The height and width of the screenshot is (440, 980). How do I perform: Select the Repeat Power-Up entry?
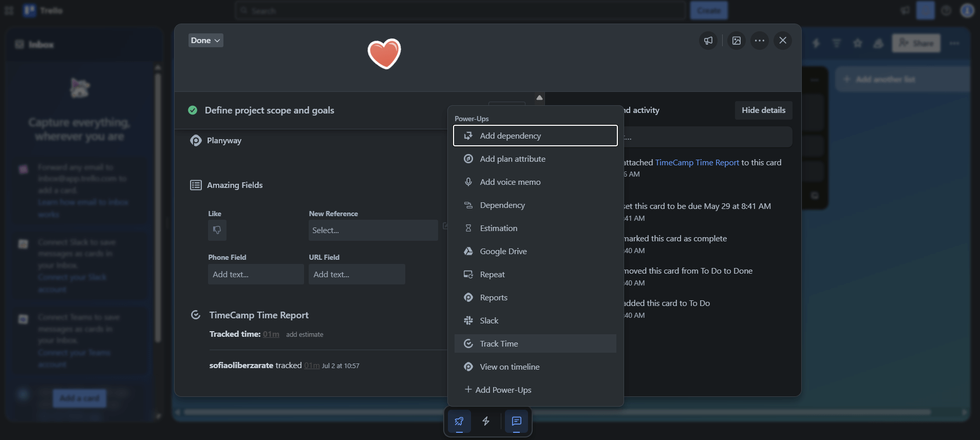pos(535,274)
